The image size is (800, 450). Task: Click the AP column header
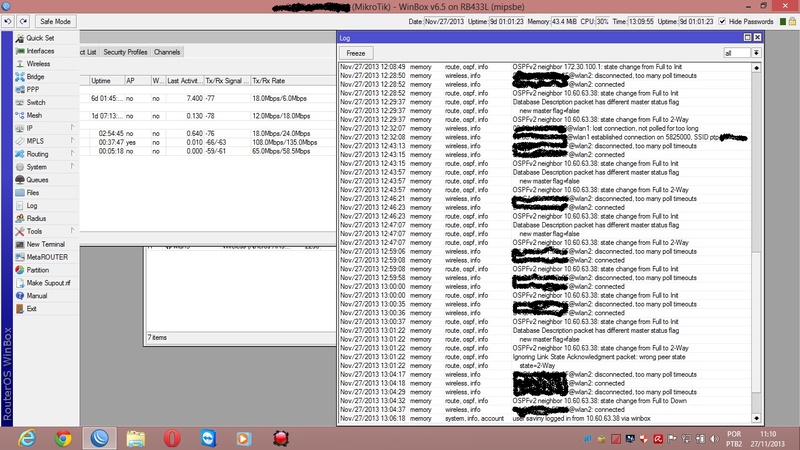(x=137, y=81)
